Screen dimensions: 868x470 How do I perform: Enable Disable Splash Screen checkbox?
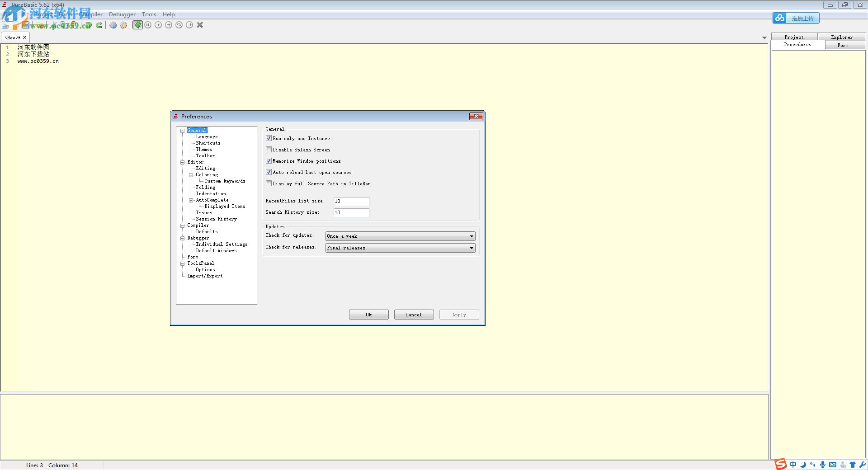click(x=269, y=150)
